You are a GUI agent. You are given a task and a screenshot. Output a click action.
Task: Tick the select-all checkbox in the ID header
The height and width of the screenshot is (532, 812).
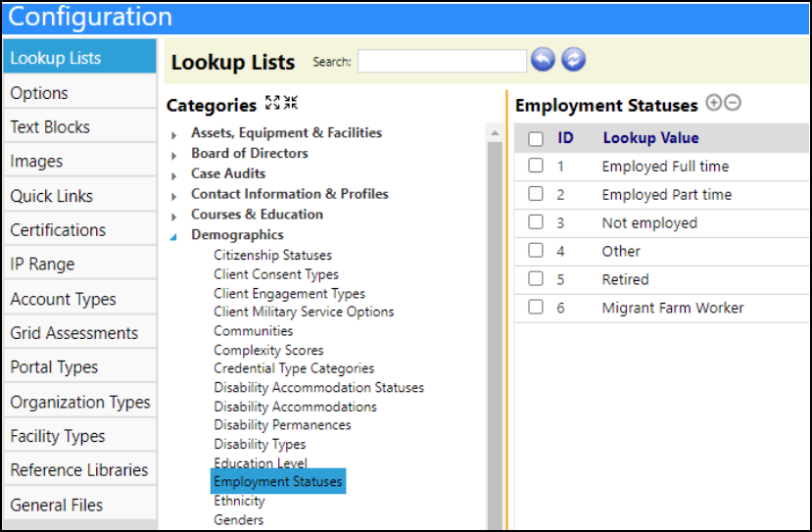tap(536, 138)
